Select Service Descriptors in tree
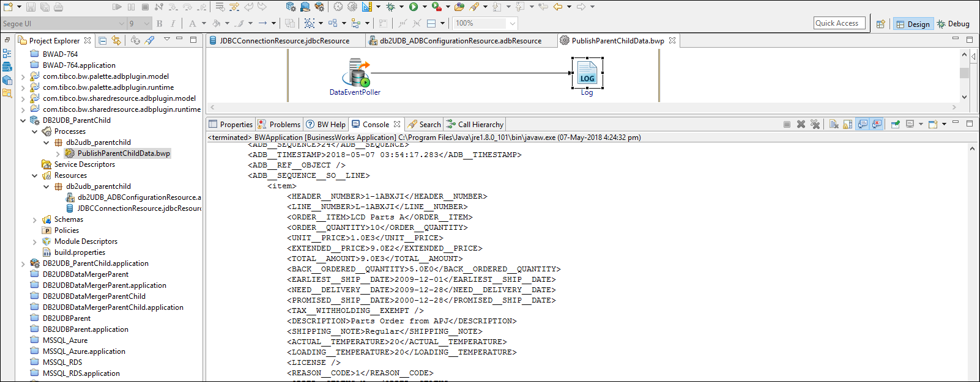Screen dimensions: 980x382 pos(84,164)
